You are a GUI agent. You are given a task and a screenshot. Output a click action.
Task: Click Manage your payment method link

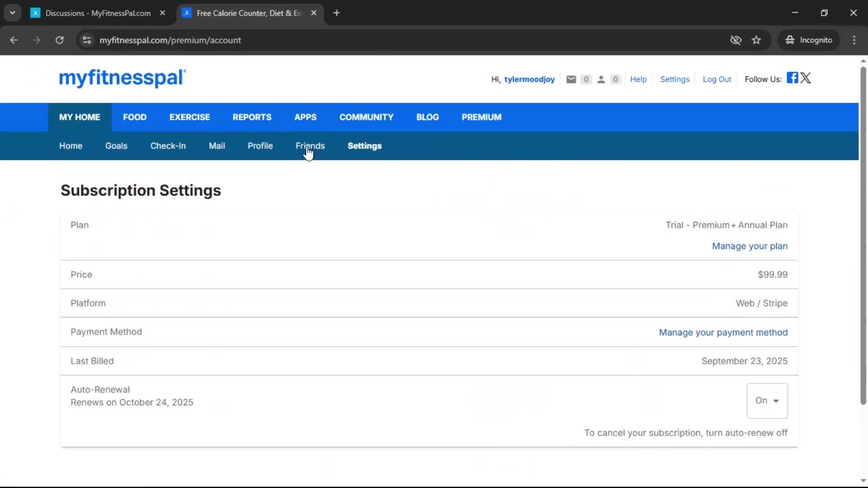pyautogui.click(x=723, y=333)
